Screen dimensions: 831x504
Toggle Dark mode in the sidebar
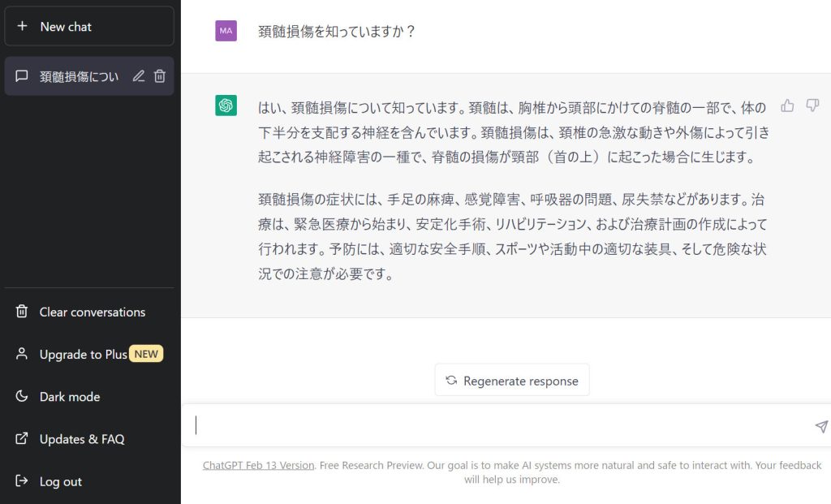70,397
